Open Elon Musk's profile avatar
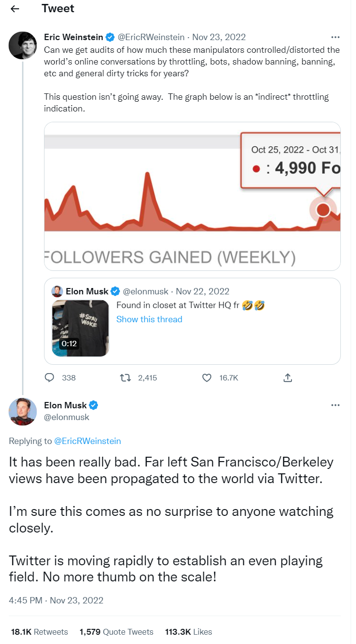 pyautogui.click(x=23, y=411)
